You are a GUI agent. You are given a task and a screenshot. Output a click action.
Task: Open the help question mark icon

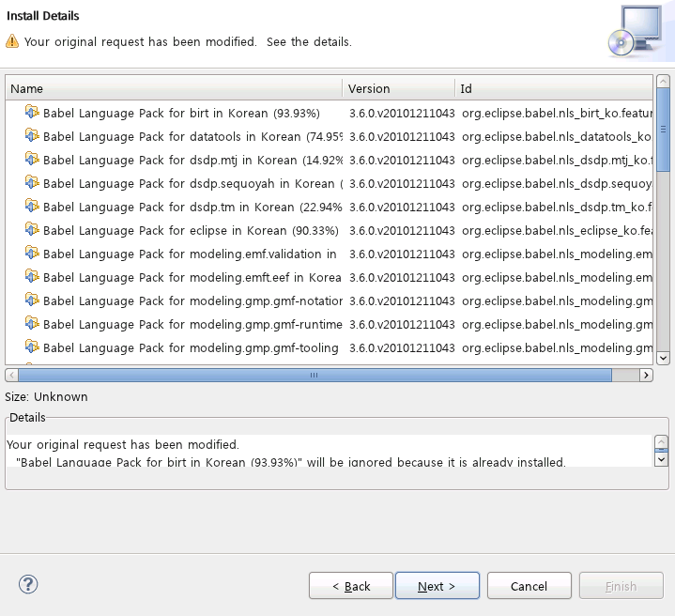[28, 585]
